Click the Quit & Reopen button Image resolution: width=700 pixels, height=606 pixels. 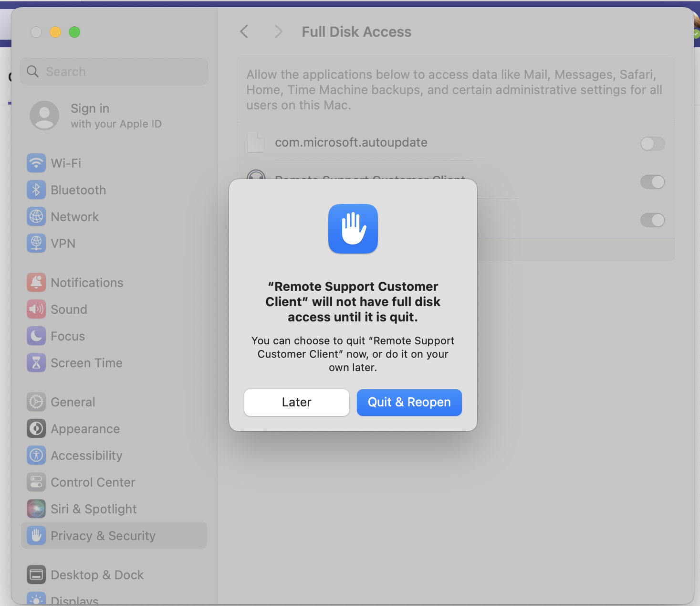pos(409,403)
